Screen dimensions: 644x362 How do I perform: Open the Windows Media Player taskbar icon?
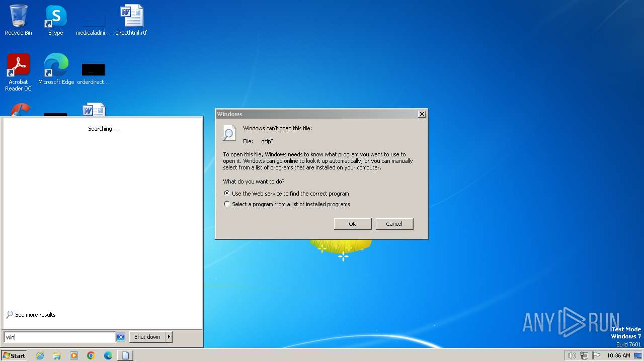74,355
